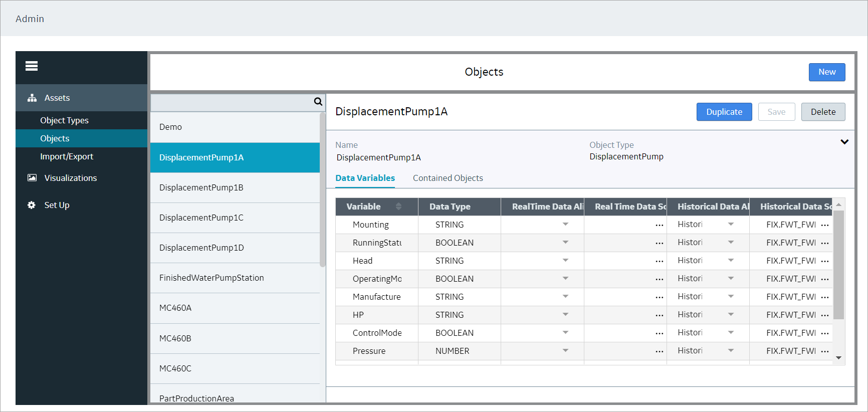868x412 pixels.
Task: Select DisplacementPump1D in object list
Action: pyautogui.click(x=235, y=248)
